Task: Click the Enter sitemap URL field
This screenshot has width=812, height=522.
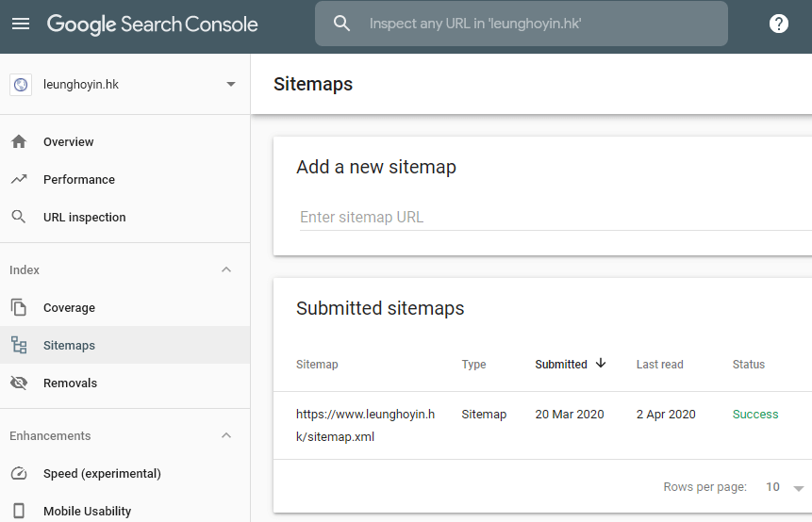Action: [x=555, y=218]
